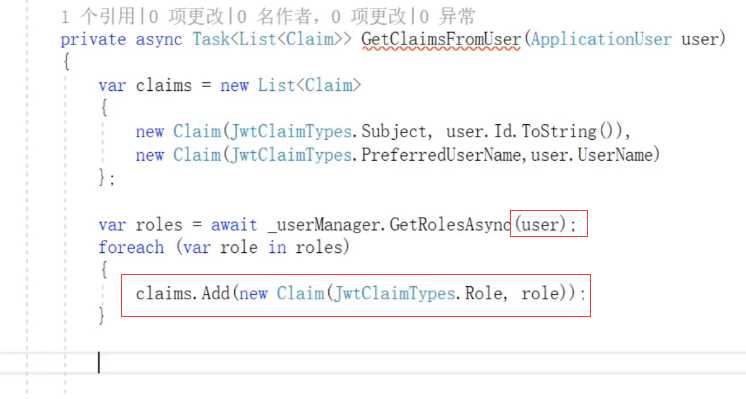Click the "Subject" claim type member

pyautogui.click(x=394, y=131)
